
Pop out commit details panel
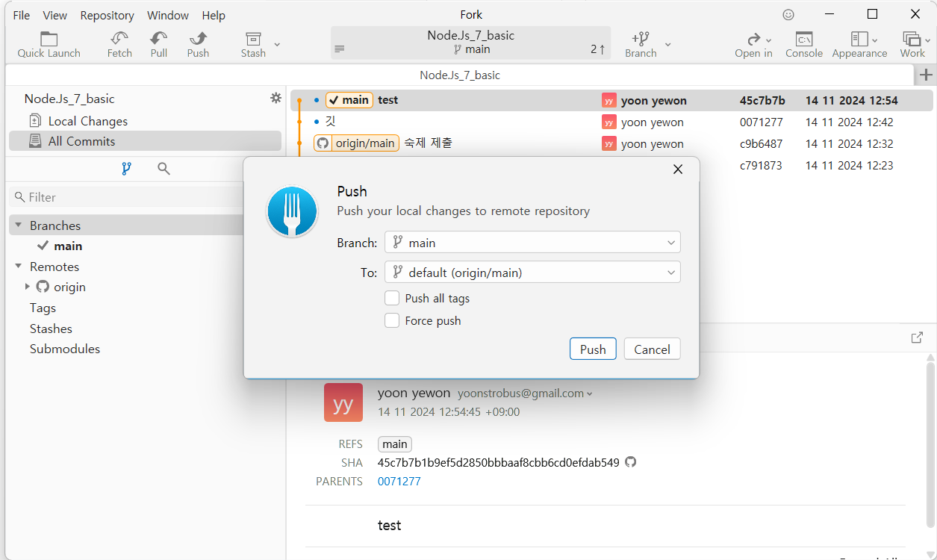click(917, 337)
